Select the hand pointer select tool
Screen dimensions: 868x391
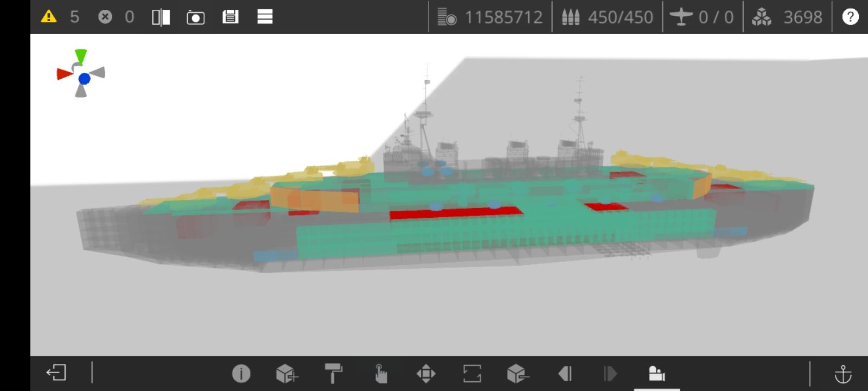coord(381,374)
